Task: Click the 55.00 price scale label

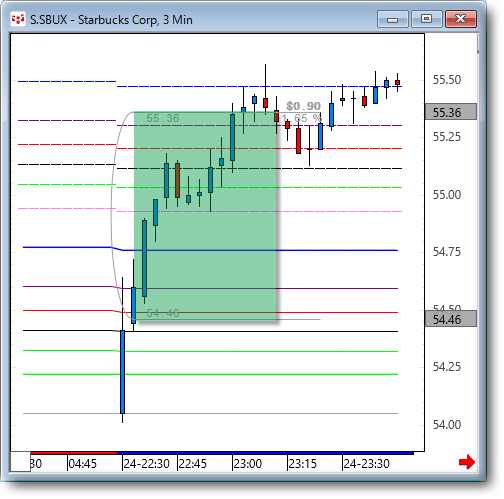Action: [x=447, y=194]
